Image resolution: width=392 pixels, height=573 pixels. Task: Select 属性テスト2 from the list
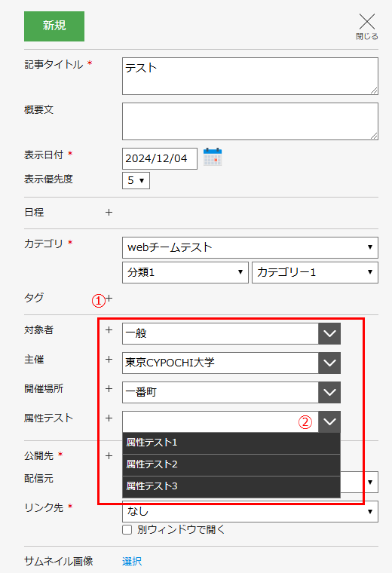(231, 465)
